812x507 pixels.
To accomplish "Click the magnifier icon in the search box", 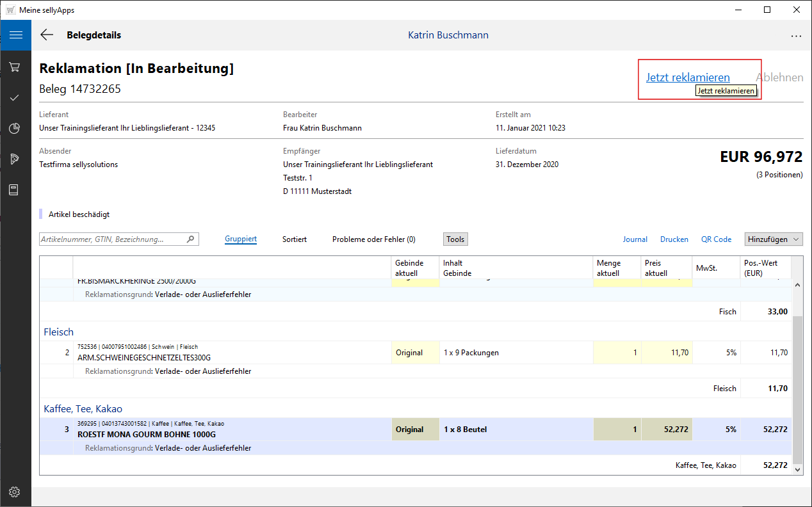I will tap(190, 239).
